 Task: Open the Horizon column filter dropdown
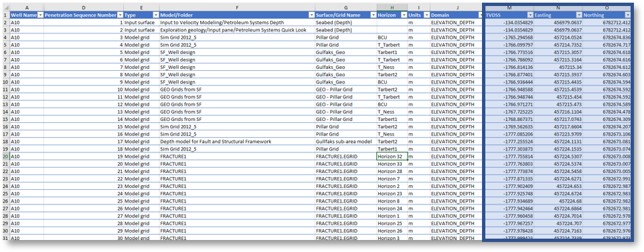404,15
